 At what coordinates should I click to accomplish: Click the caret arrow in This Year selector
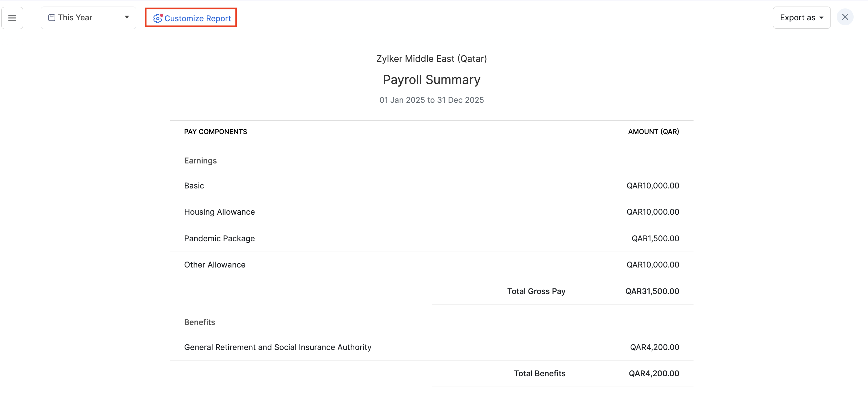127,17
